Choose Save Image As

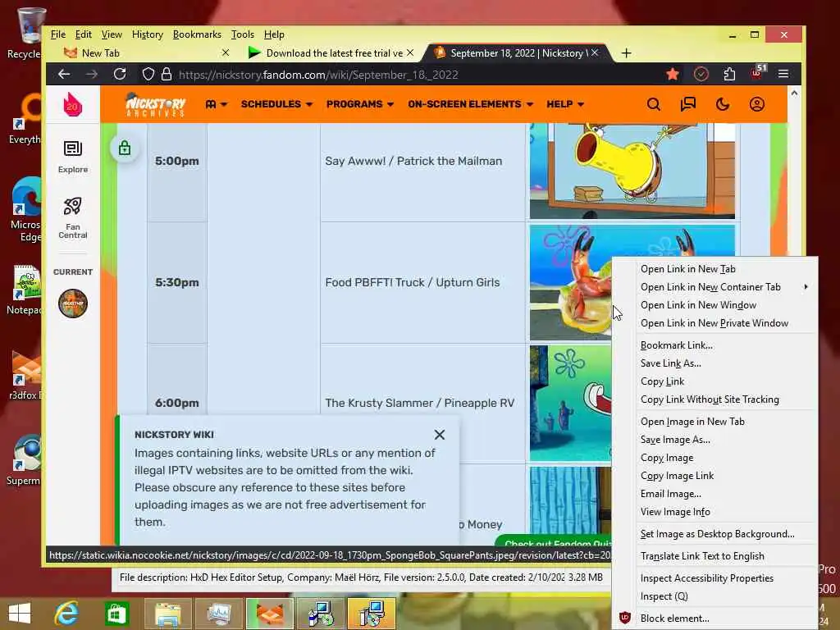click(715, 440)
